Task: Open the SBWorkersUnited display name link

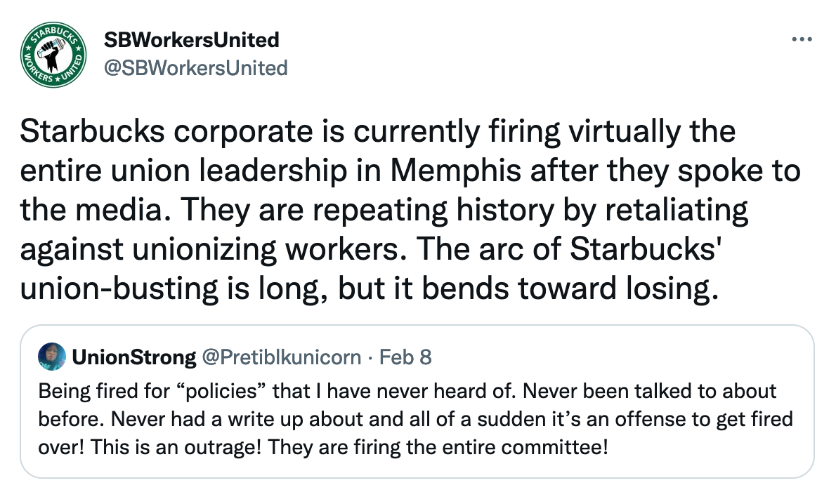Action: [191, 39]
